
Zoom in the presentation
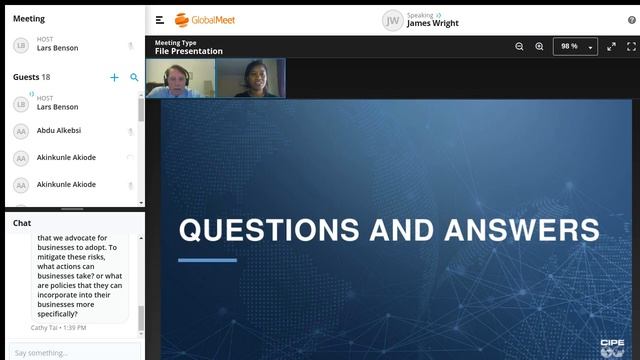[539, 47]
